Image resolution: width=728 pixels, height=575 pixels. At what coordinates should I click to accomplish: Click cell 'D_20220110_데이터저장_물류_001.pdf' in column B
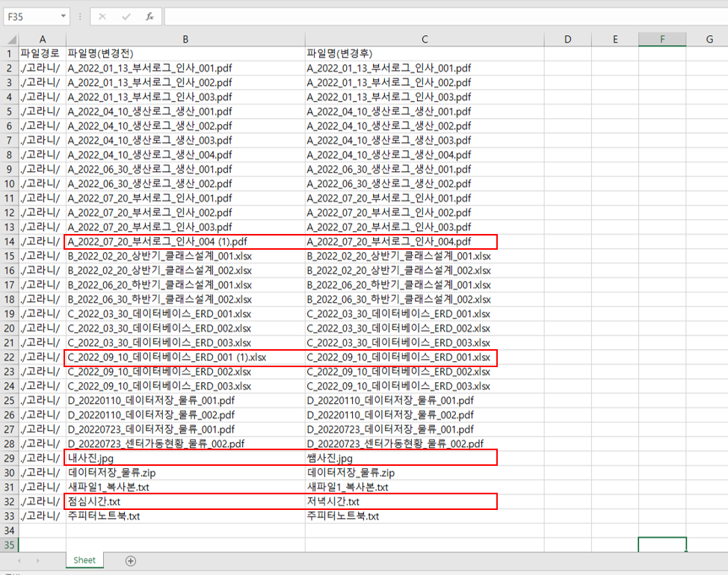[185, 400]
